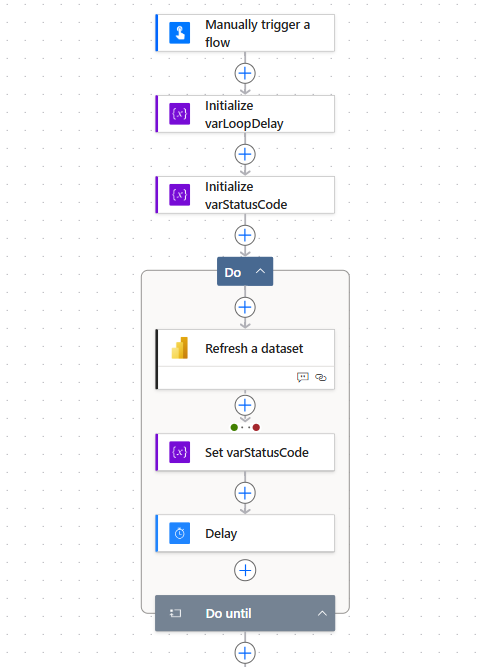Open comment icon on Refresh a dataset card
Viewport: 488px width, 667px height.
pyautogui.click(x=303, y=377)
